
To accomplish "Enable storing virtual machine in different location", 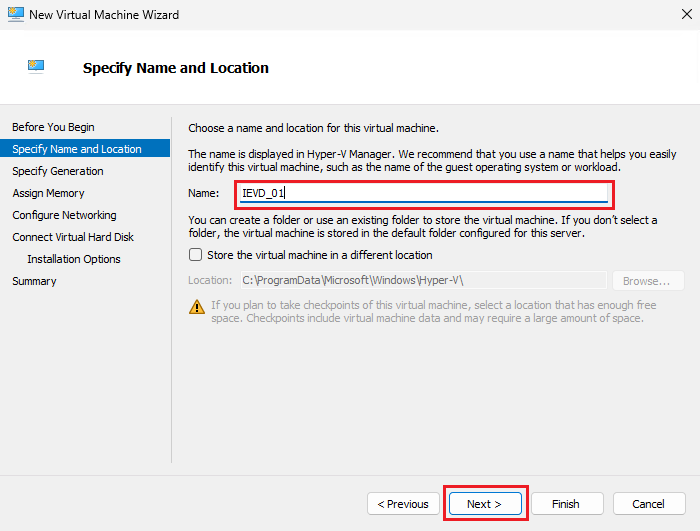I will [x=196, y=255].
